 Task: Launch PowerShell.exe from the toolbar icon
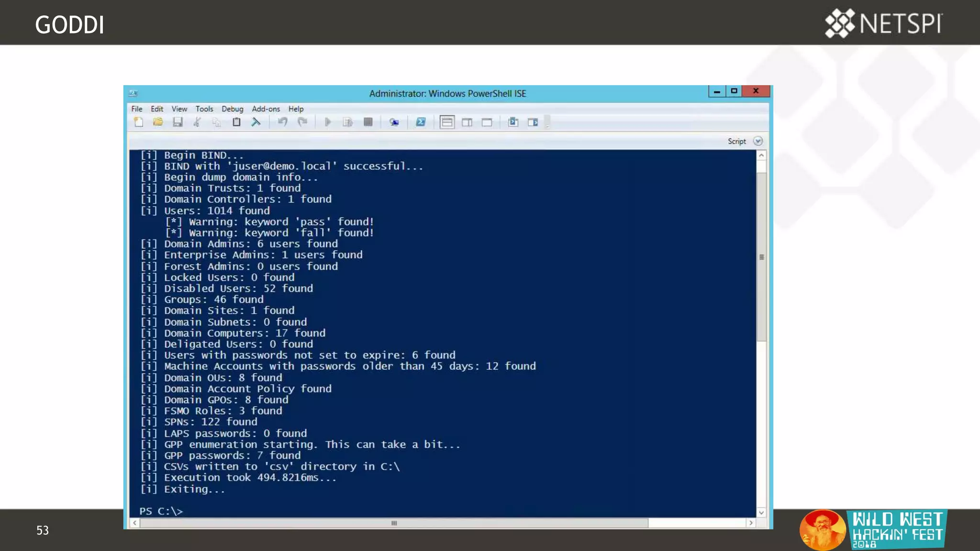click(421, 122)
